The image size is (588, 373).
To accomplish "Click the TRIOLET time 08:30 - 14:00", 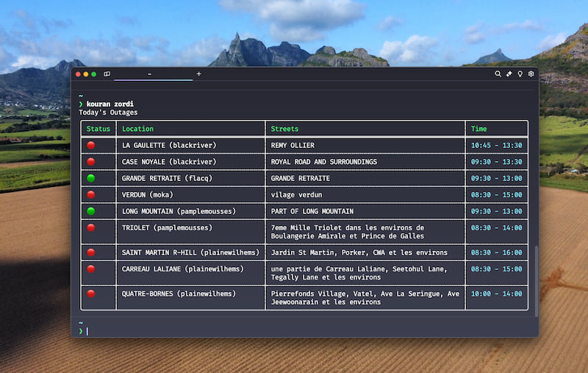I will point(496,228).
